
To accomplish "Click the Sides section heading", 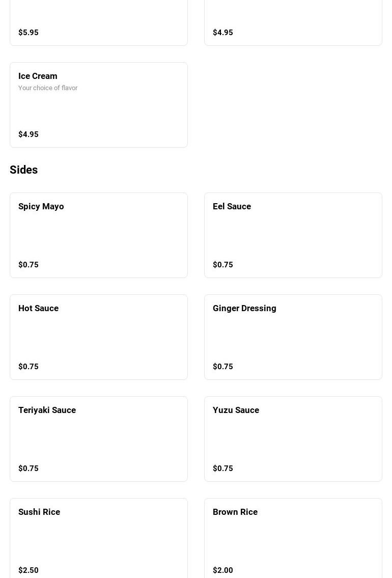I will (23, 170).
